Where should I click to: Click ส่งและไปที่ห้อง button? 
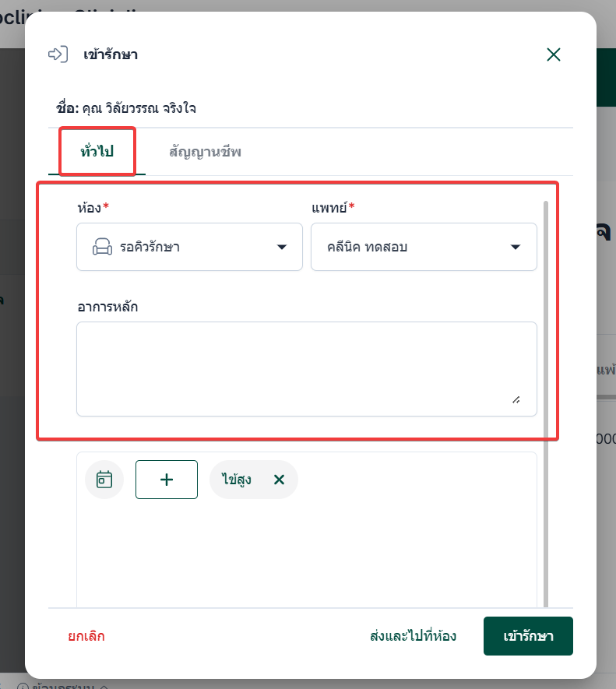pos(413,636)
